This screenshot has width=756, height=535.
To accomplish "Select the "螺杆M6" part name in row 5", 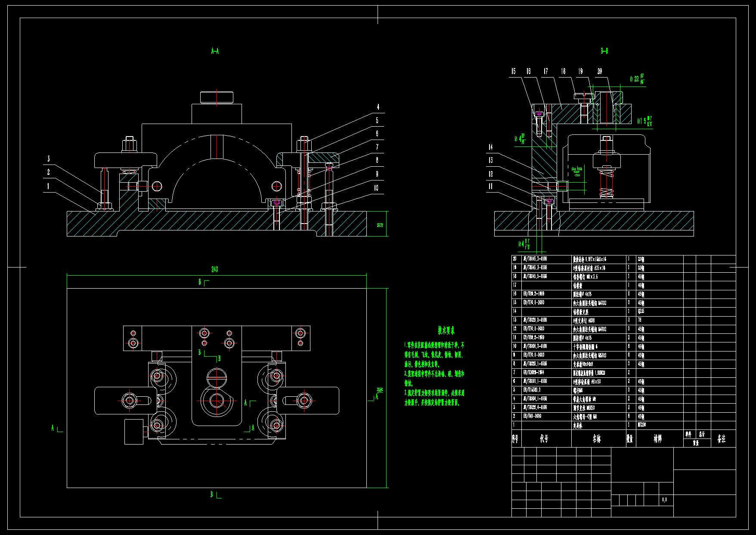I will pyautogui.click(x=578, y=390).
